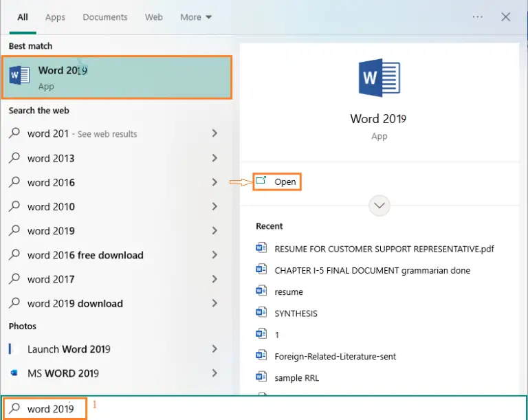Switch to the Apps tab
Image resolution: width=528 pixels, height=420 pixels.
(x=55, y=17)
